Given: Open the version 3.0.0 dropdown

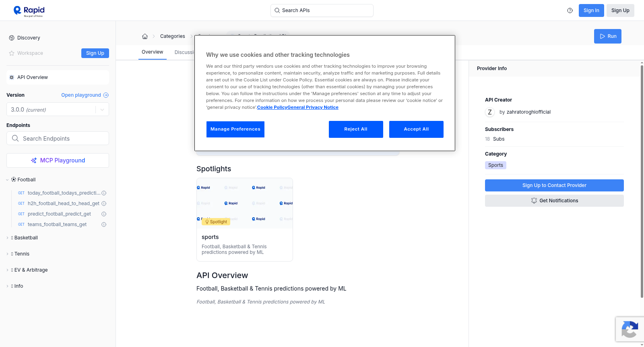Looking at the screenshot, I should 58,110.
